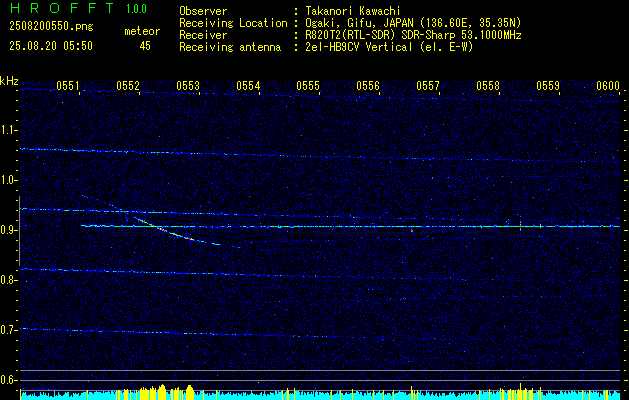Click the meteor count value 45
The width and height of the screenshot is (629, 400).
145,46
